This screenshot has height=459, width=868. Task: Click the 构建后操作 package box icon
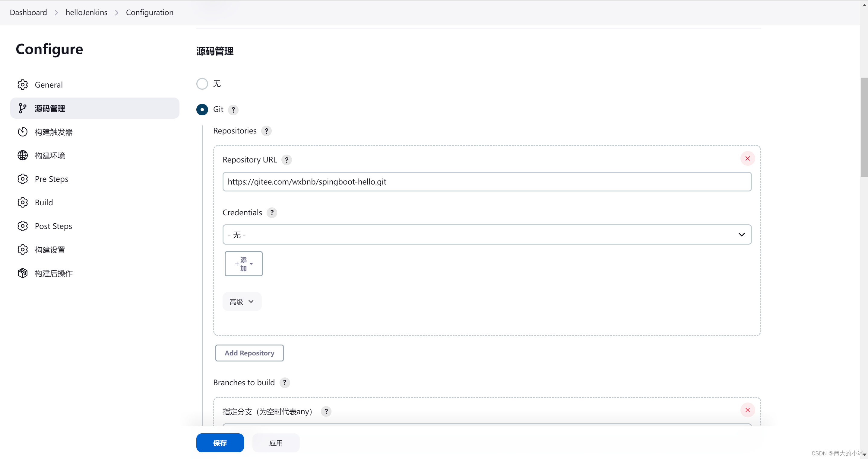23,273
